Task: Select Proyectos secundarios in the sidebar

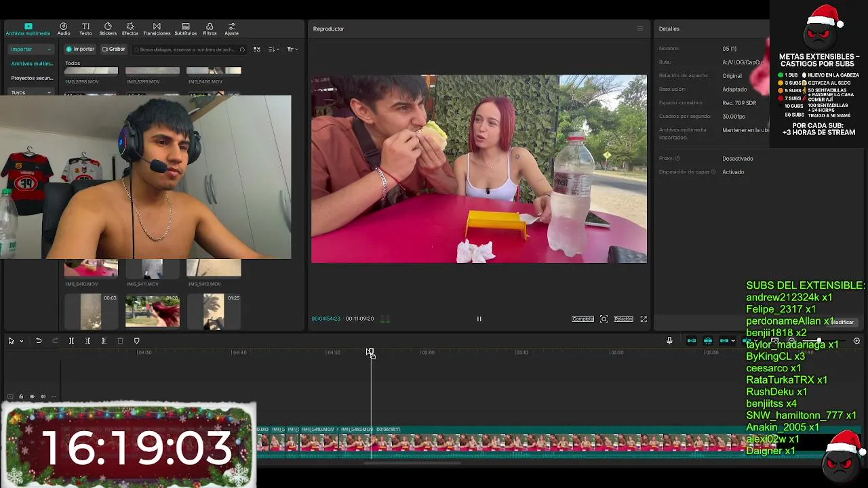Action: coord(32,78)
